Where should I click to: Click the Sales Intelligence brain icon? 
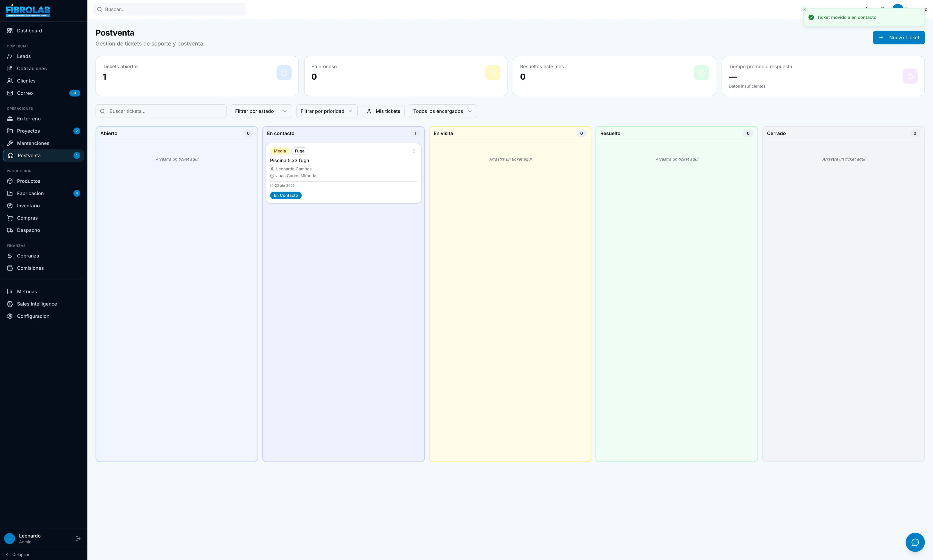tap(10, 304)
